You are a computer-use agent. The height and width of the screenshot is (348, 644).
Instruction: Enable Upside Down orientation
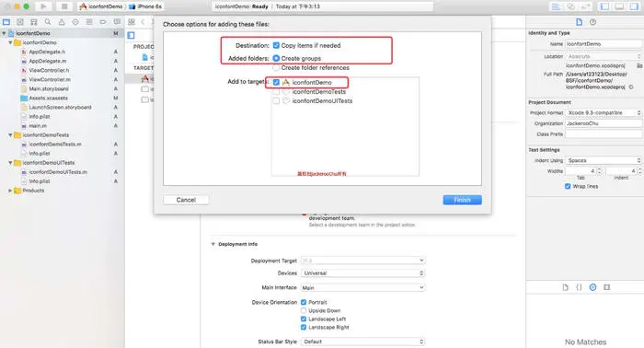(x=304, y=310)
